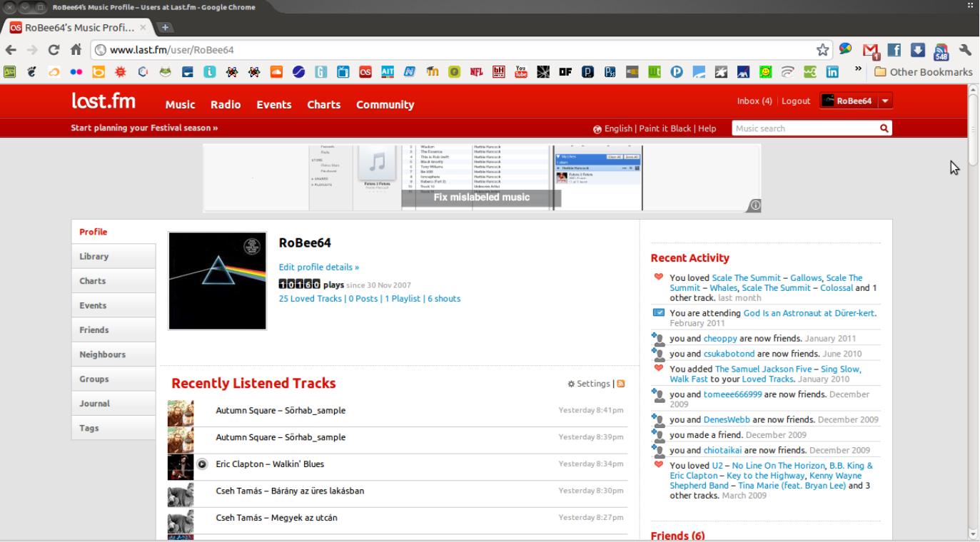980x542 pixels.
Task: Open the Charts menu in header
Action: point(323,104)
